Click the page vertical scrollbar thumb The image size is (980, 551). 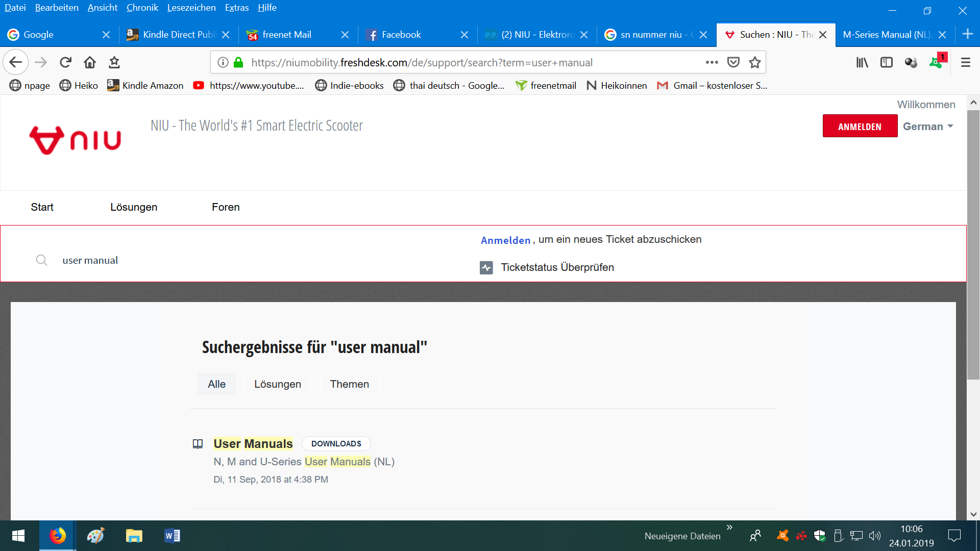tap(973, 245)
